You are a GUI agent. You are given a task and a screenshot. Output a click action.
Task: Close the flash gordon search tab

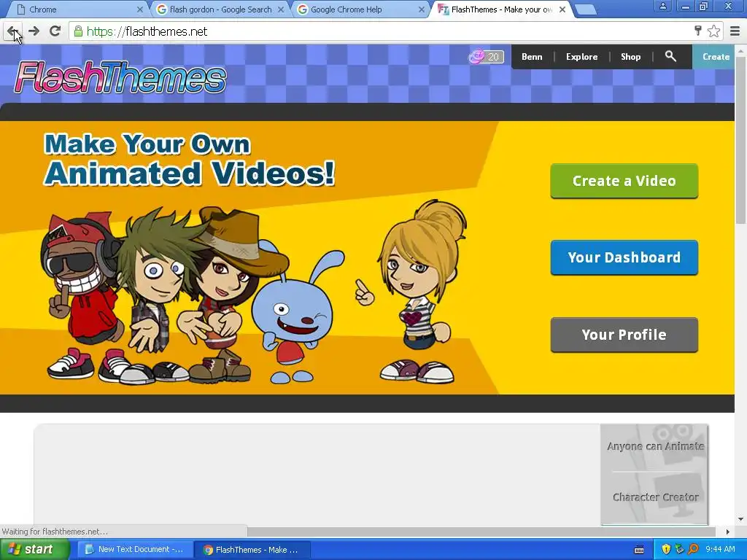tap(281, 9)
